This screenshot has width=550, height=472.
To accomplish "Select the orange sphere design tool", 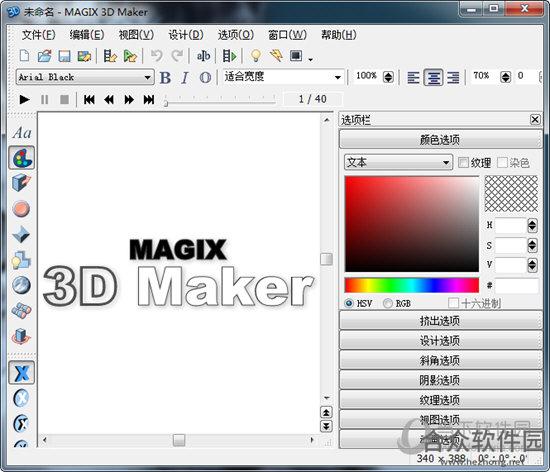I will 21,209.
